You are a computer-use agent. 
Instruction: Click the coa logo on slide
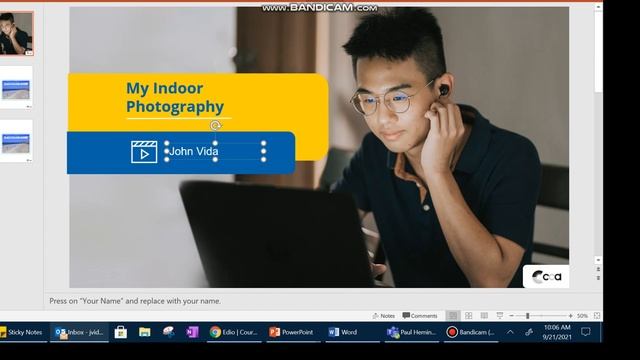coord(546,276)
